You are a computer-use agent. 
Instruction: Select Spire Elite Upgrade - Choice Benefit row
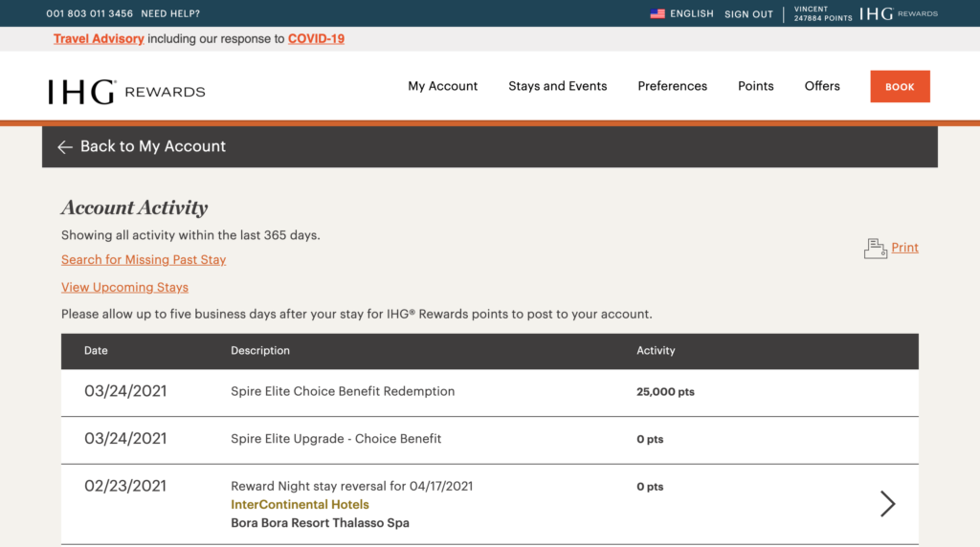pos(490,440)
